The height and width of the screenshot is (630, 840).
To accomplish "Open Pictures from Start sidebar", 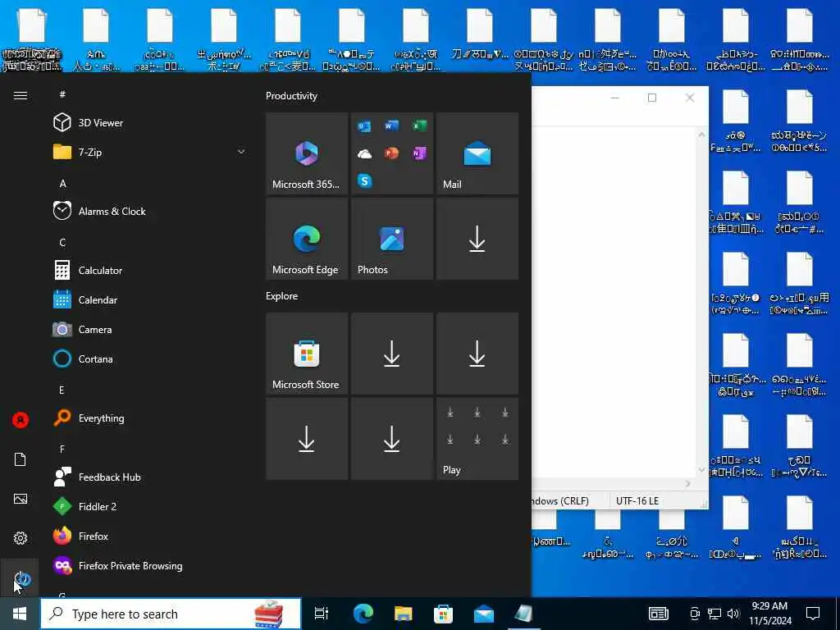I will 21,499.
